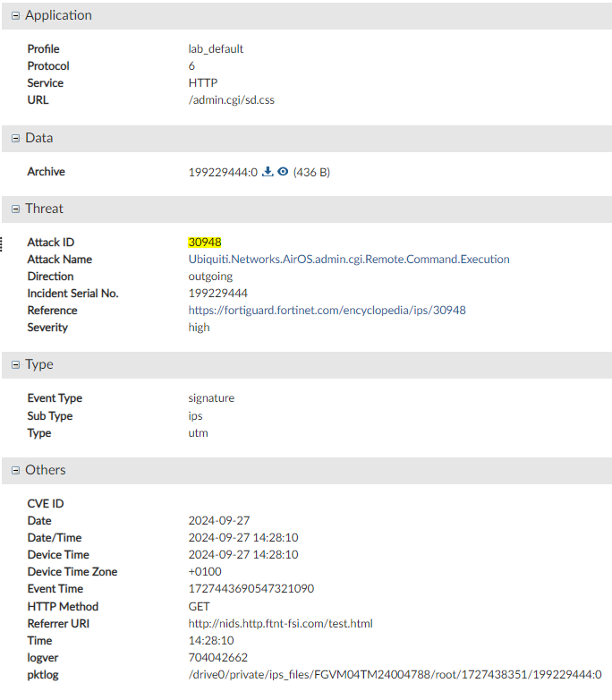612x700 pixels.
Task: Click the pktlog file path value
Action: coord(395,675)
